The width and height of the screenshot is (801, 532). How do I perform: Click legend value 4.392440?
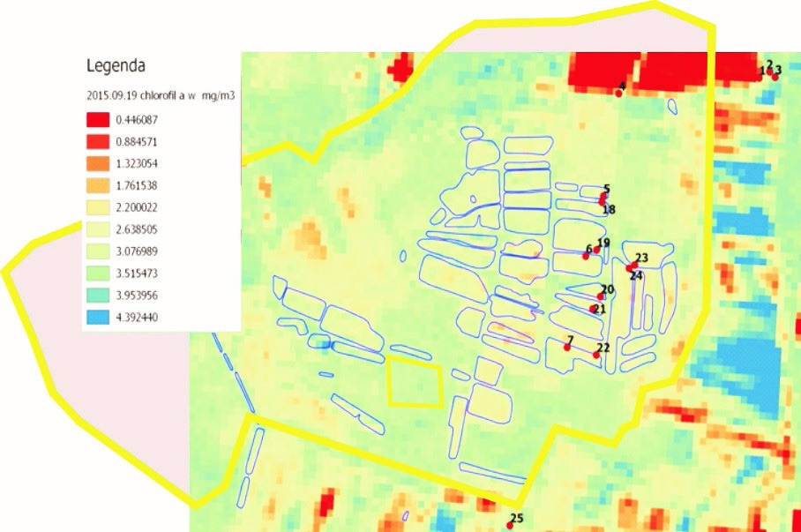(x=137, y=318)
